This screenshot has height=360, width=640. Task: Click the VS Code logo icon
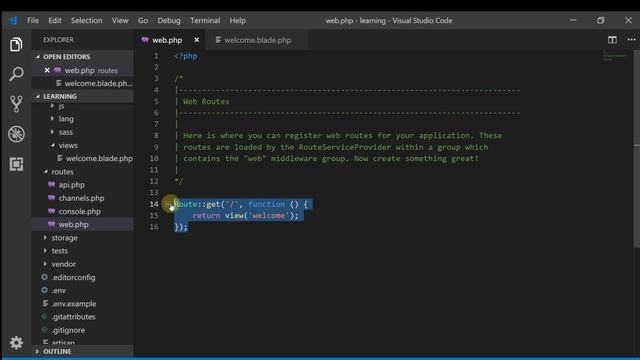point(13,20)
